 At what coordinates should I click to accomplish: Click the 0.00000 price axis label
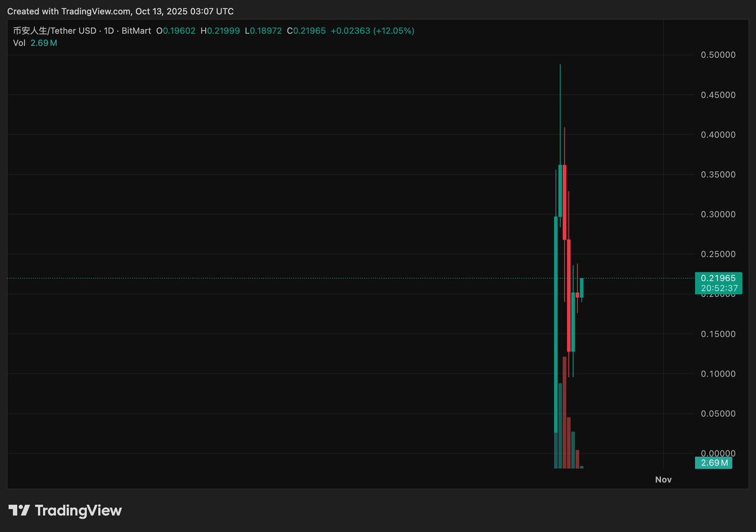pos(718,453)
